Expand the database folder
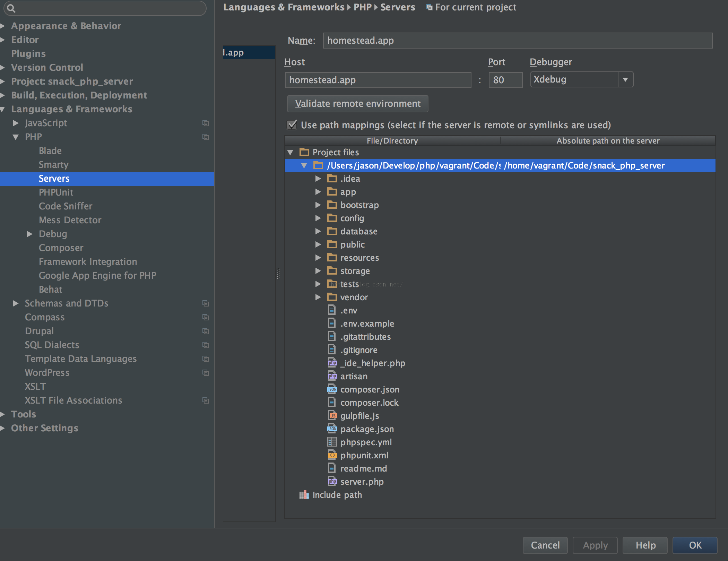Image resolution: width=728 pixels, height=561 pixels. point(318,231)
